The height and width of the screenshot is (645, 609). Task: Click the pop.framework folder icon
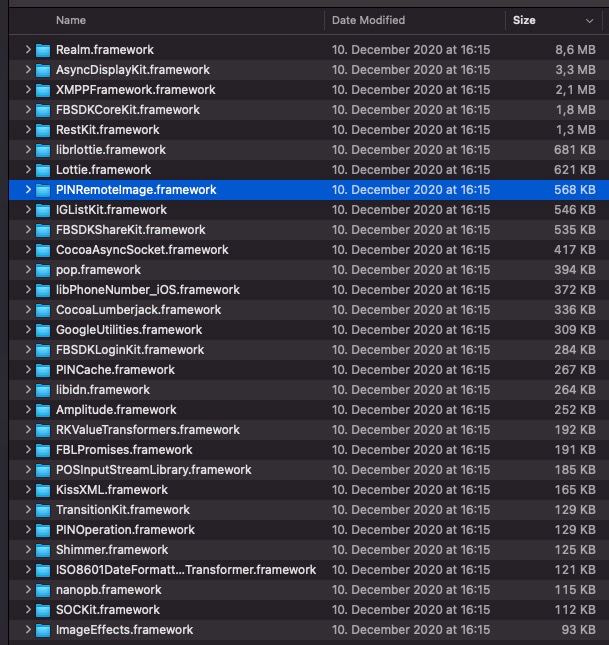click(x=43, y=270)
